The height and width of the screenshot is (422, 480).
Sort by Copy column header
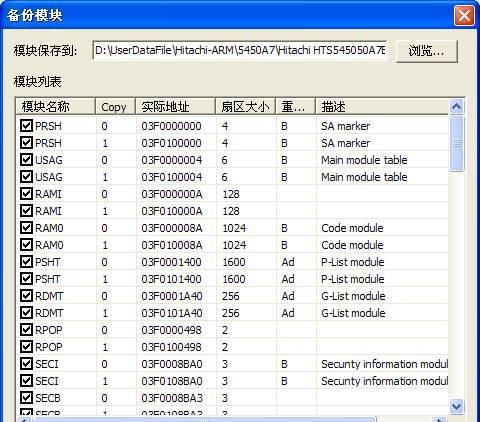(x=116, y=107)
